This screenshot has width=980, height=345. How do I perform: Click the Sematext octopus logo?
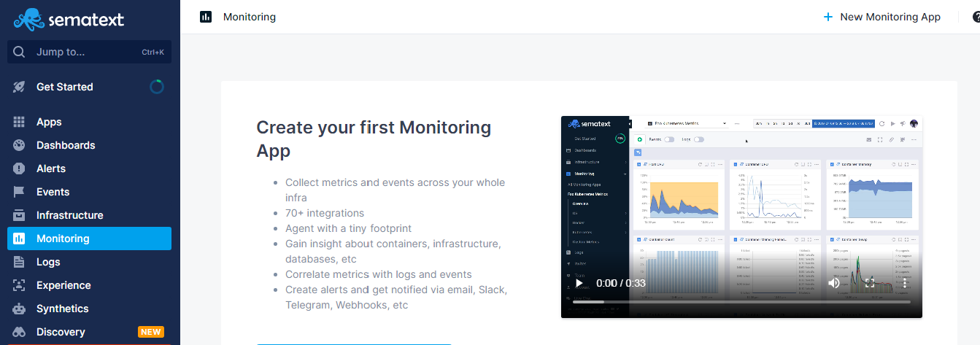[x=28, y=20]
